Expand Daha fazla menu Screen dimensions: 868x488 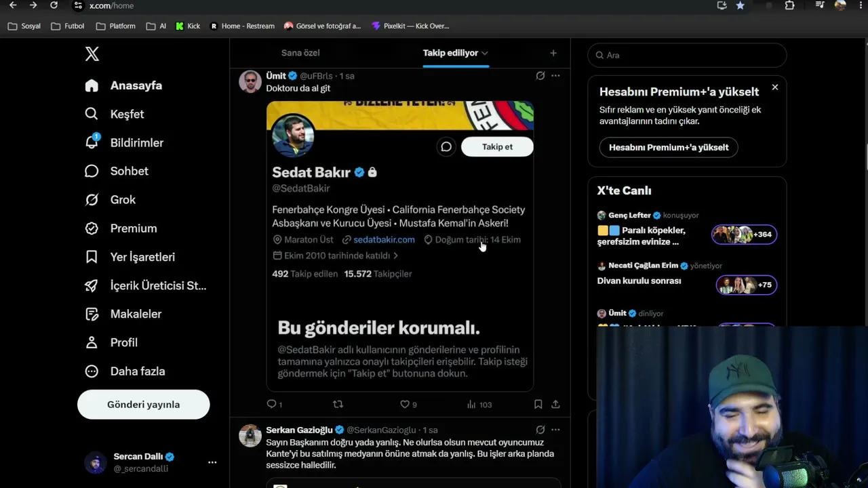[x=125, y=371]
